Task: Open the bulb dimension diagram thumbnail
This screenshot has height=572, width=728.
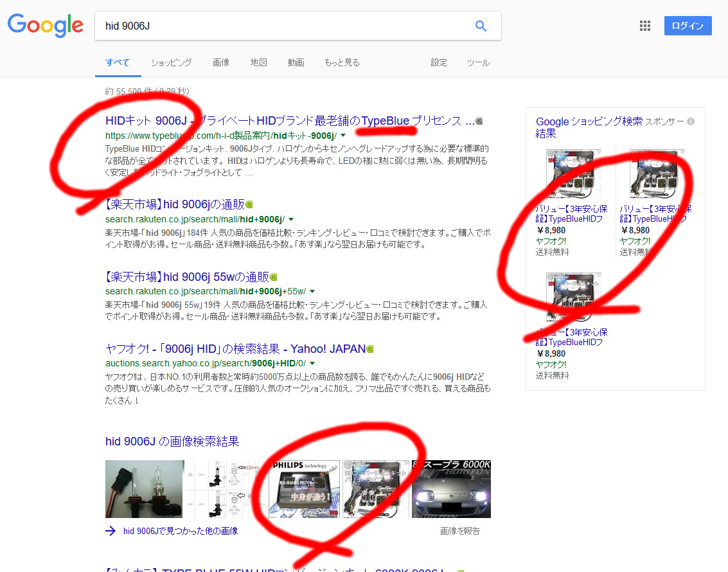Action: click(x=226, y=489)
